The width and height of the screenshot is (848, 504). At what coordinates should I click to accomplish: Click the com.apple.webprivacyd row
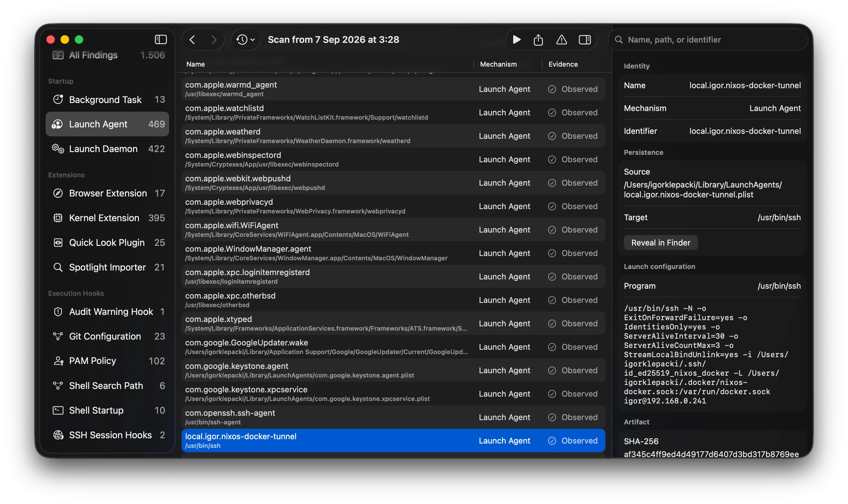click(393, 206)
